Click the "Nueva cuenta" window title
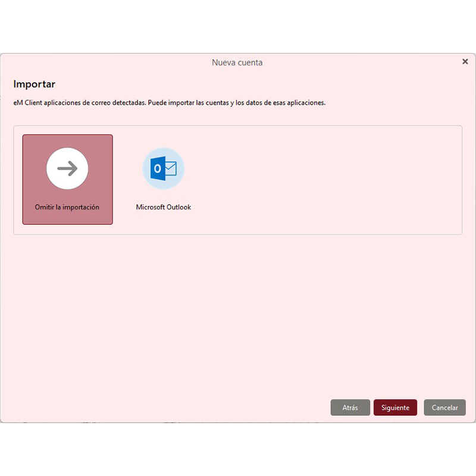The width and height of the screenshot is (476, 476). point(237,62)
